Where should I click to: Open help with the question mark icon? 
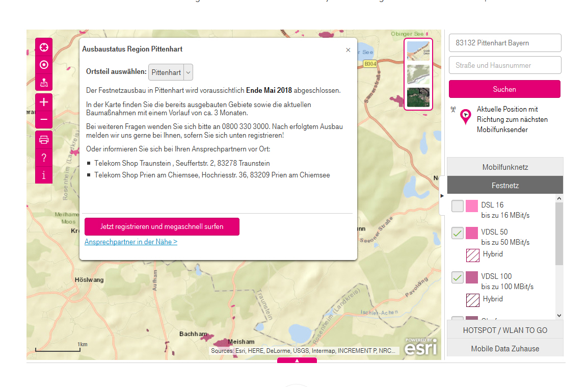point(44,158)
